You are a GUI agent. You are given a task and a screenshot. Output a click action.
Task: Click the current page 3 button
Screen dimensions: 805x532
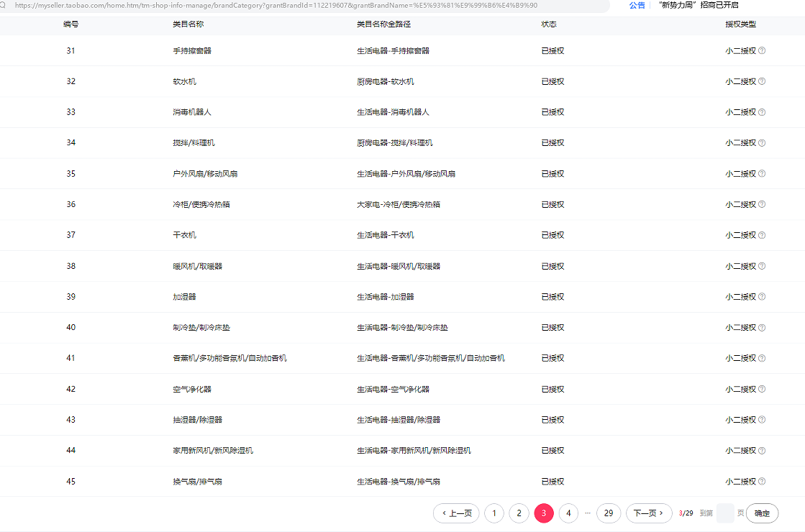click(544, 513)
